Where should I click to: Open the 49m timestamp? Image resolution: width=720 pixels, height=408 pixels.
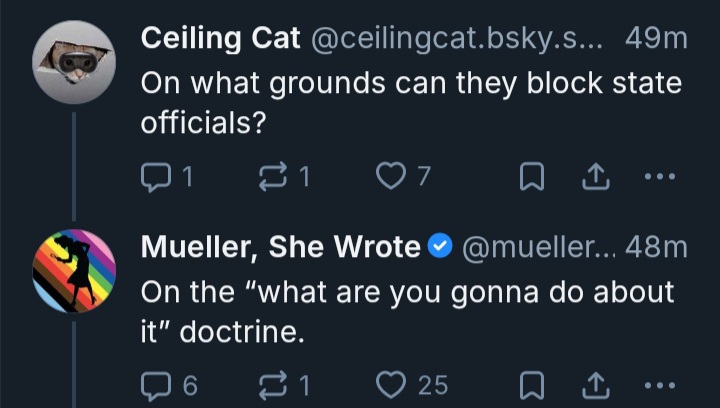click(x=655, y=38)
